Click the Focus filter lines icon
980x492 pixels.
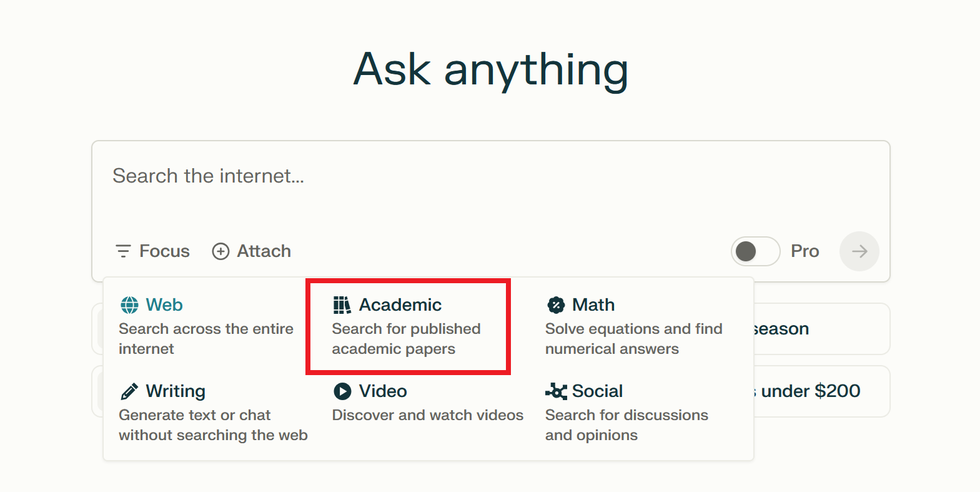pos(123,251)
